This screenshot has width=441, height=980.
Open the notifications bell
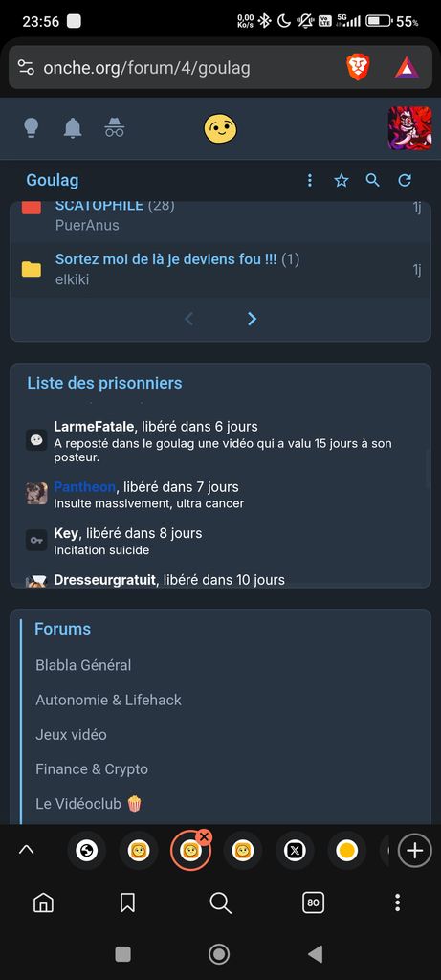[x=73, y=128]
